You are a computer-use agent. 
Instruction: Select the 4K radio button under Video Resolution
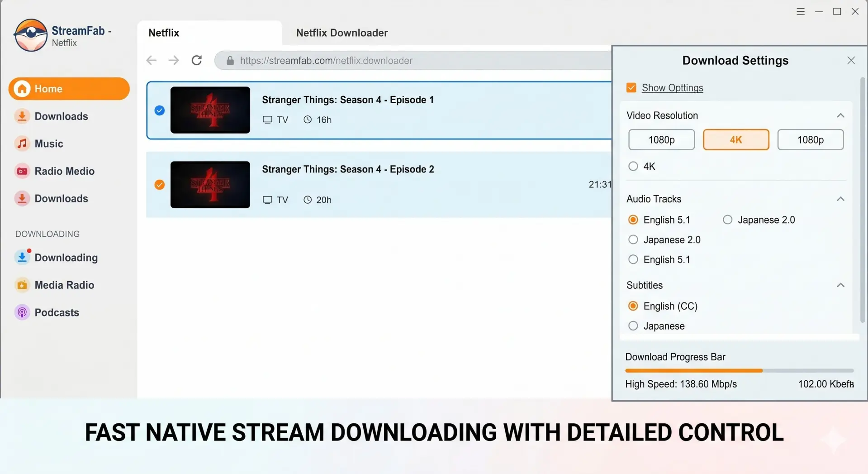pos(633,166)
